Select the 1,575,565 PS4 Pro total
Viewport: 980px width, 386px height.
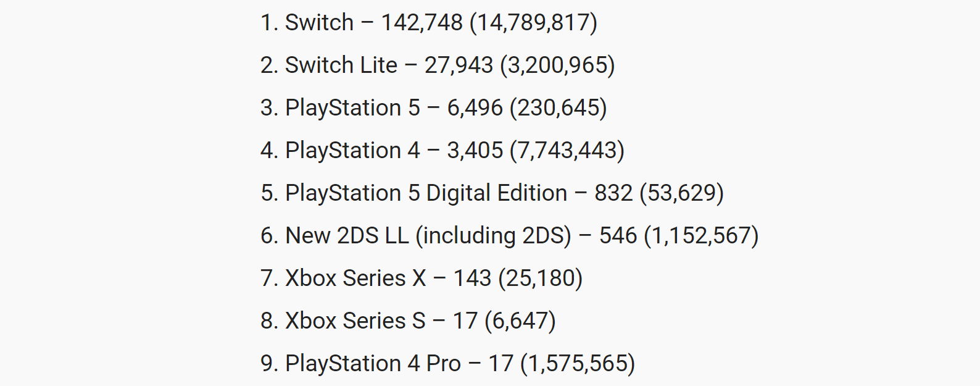point(578,364)
